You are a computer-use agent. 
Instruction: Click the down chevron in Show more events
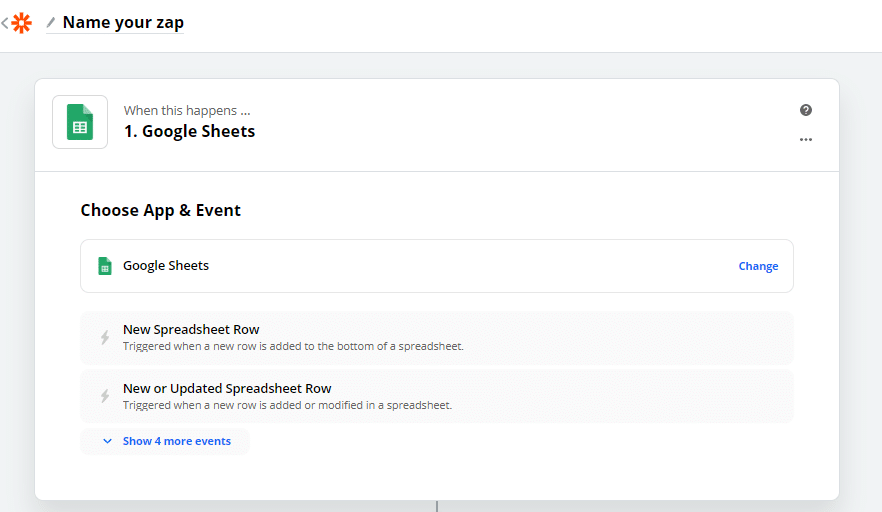107,441
